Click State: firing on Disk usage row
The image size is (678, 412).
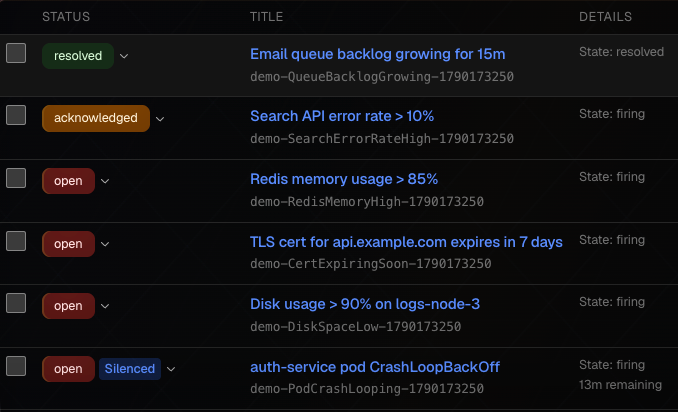[x=612, y=302]
